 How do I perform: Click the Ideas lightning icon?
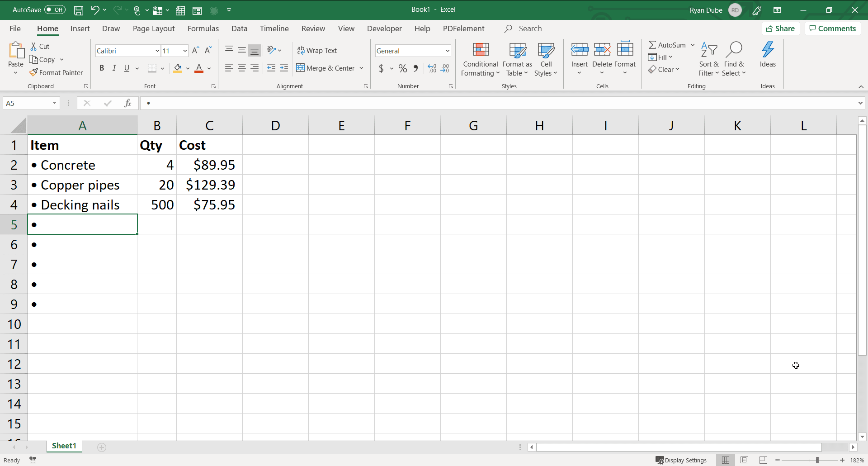(768, 49)
